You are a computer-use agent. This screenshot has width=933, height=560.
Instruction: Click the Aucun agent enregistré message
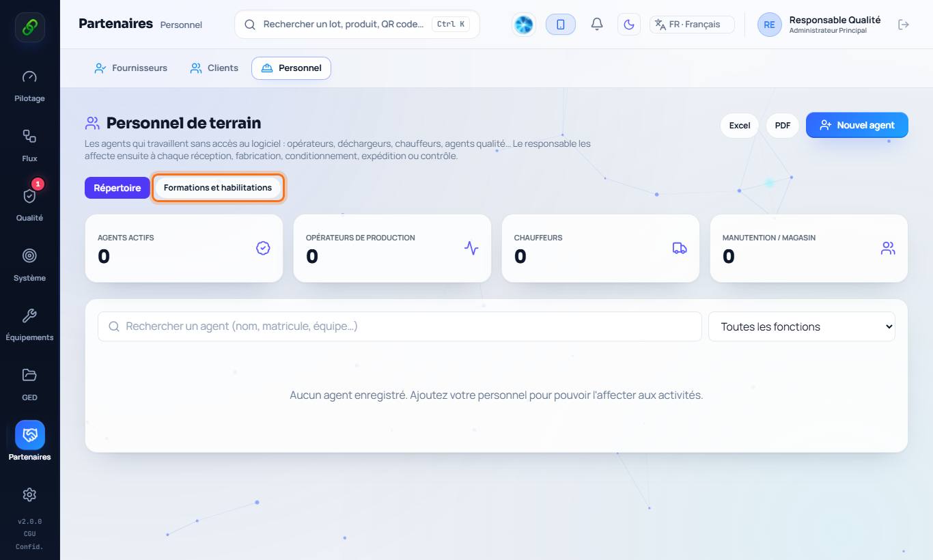click(x=497, y=395)
